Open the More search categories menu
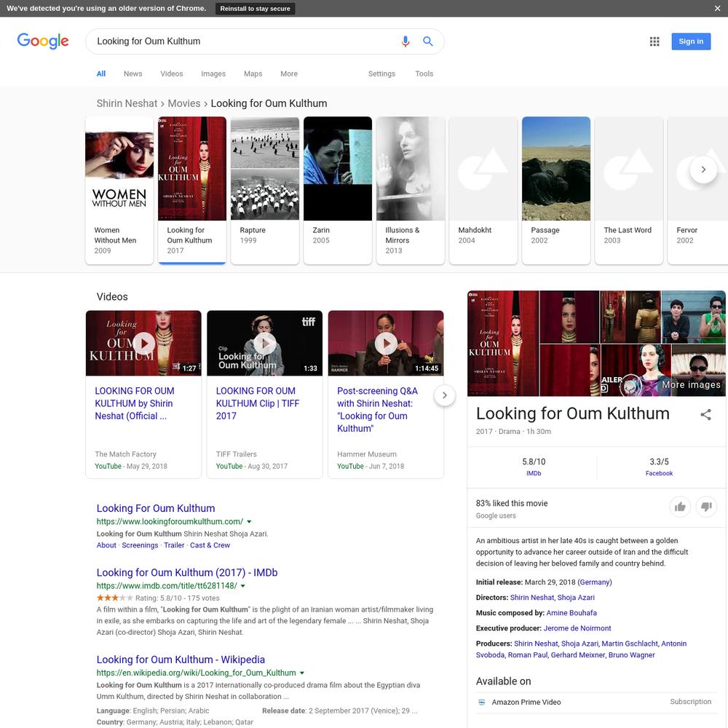This screenshot has height=728, width=728. [289, 74]
